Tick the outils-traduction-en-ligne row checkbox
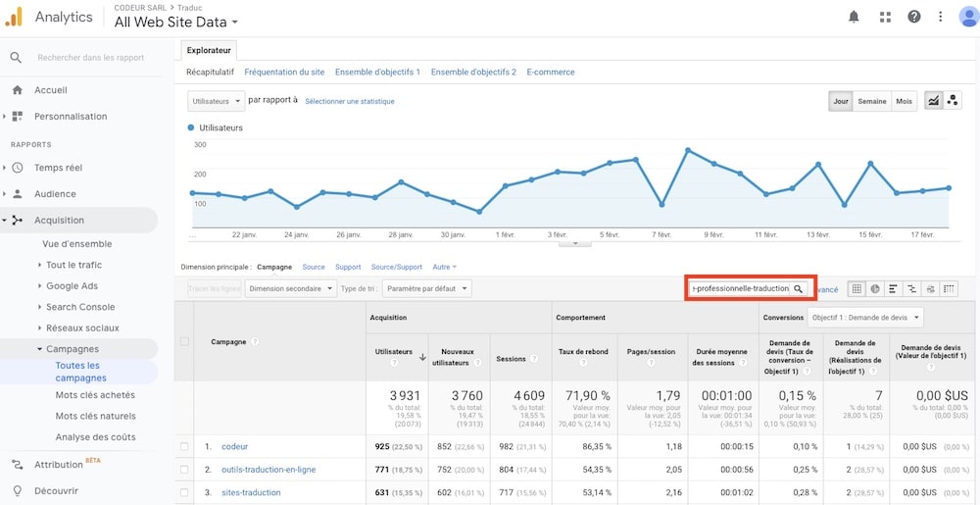 tap(184, 470)
